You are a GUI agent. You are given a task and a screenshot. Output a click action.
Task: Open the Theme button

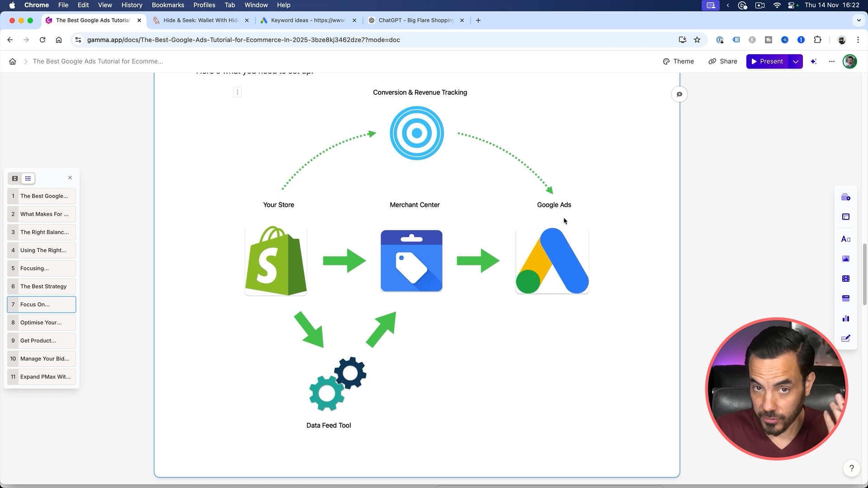tap(678, 61)
